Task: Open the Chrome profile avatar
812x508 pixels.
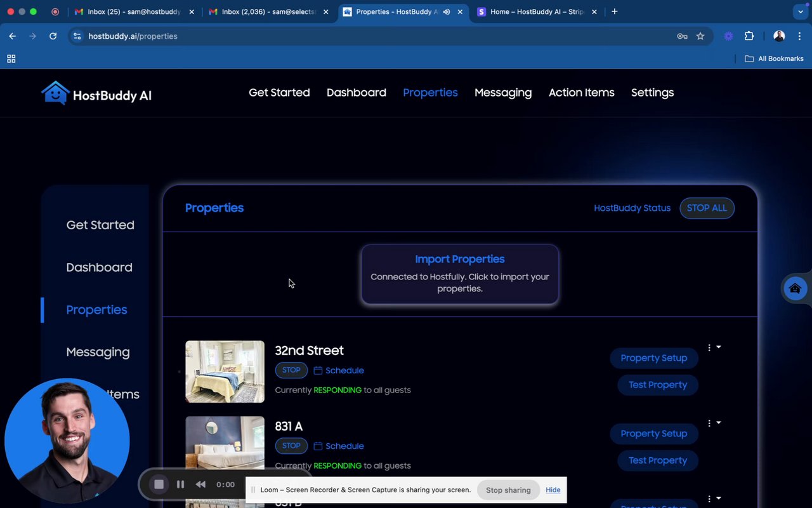Action: pyautogui.click(x=780, y=36)
